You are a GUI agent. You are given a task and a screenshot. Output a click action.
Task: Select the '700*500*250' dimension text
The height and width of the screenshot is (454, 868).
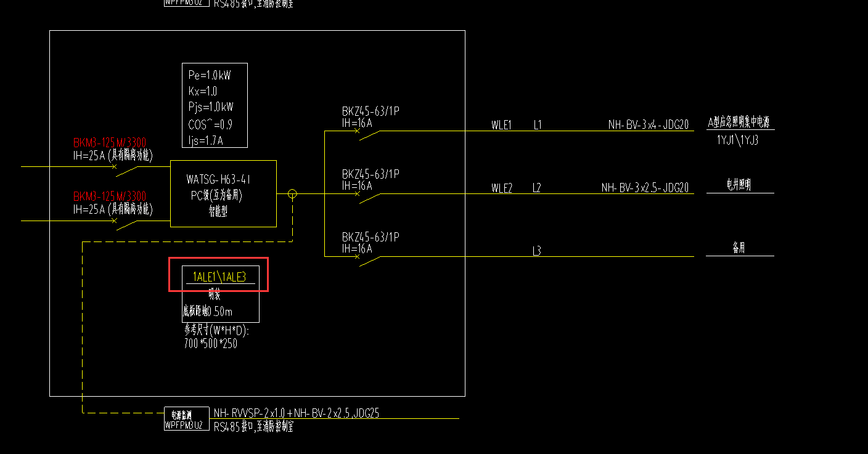(x=210, y=343)
